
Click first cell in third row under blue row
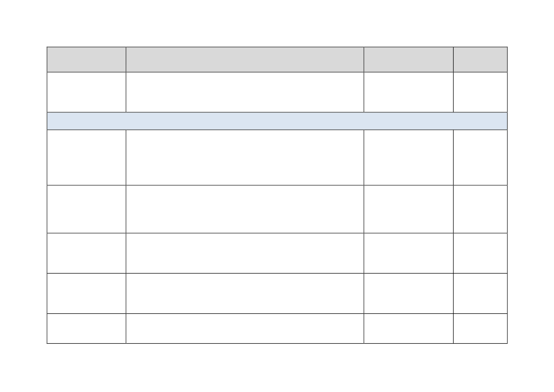tap(87, 253)
